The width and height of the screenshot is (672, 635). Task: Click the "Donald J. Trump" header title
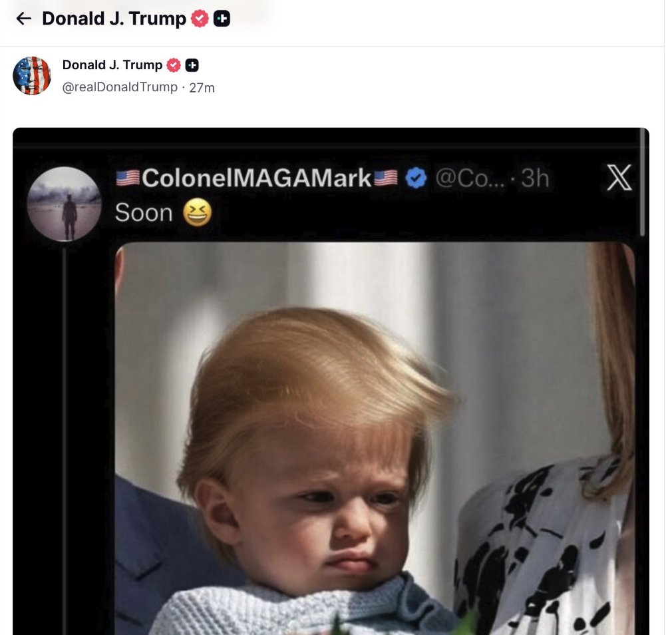pyautogui.click(x=114, y=19)
